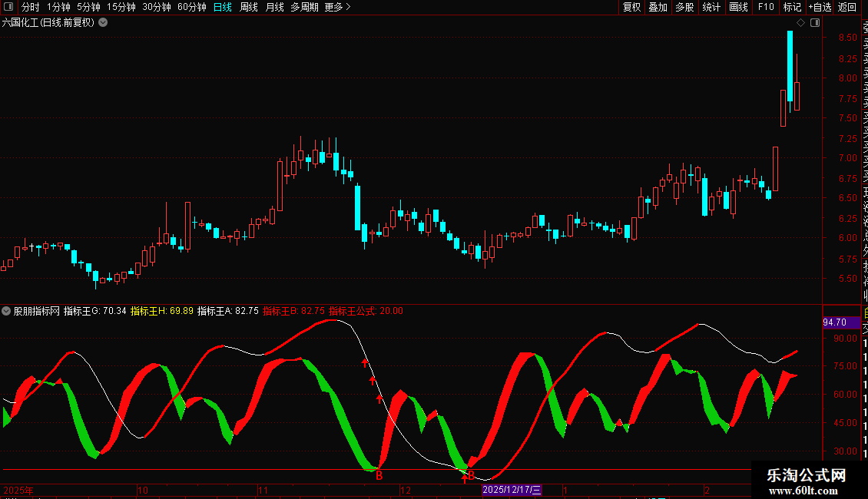Click the 指标王公式: 20.00 label
This screenshot has height=499, width=868.
[x=366, y=311]
